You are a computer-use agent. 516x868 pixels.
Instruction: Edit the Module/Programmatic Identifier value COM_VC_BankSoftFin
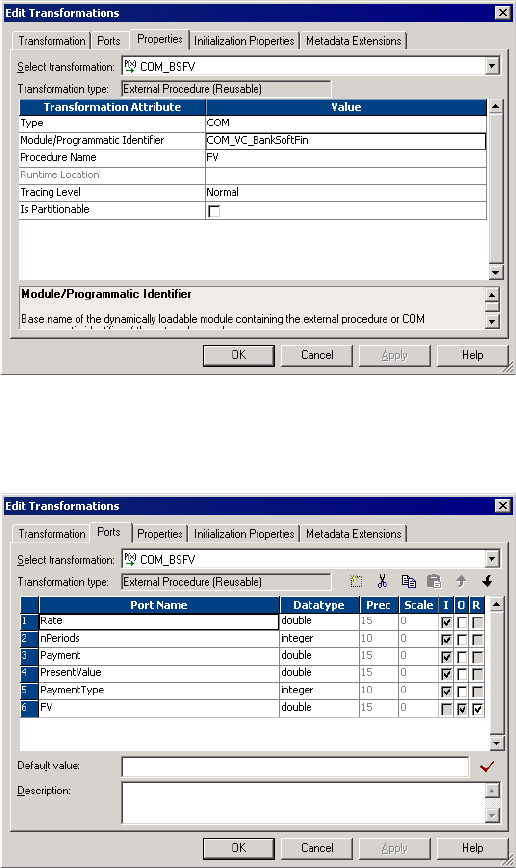click(x=345, y=141)
